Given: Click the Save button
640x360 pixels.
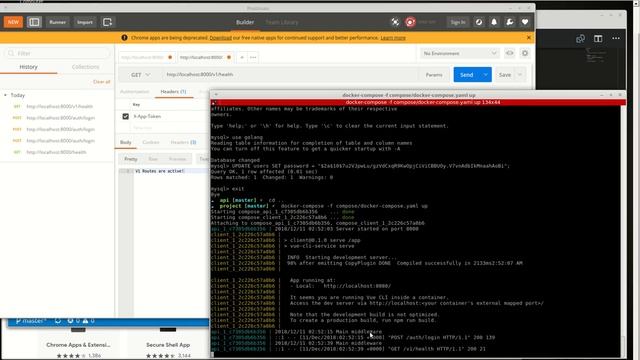Looking at the screenshot, I should click(x=505, y=75).
